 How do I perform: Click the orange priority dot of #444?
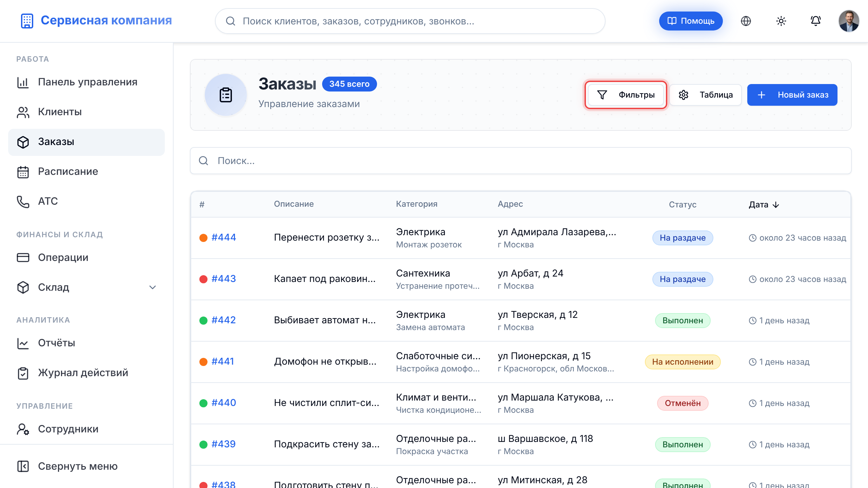click(203, 238)
